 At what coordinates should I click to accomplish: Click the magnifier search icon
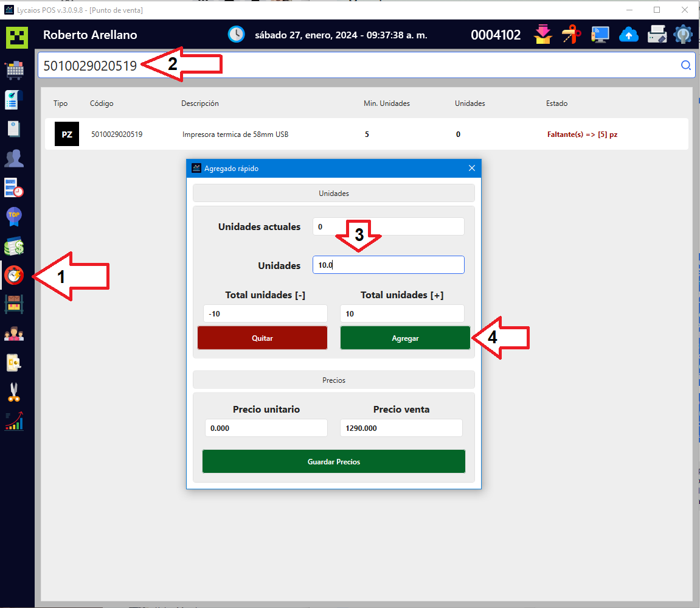[685, 66]
